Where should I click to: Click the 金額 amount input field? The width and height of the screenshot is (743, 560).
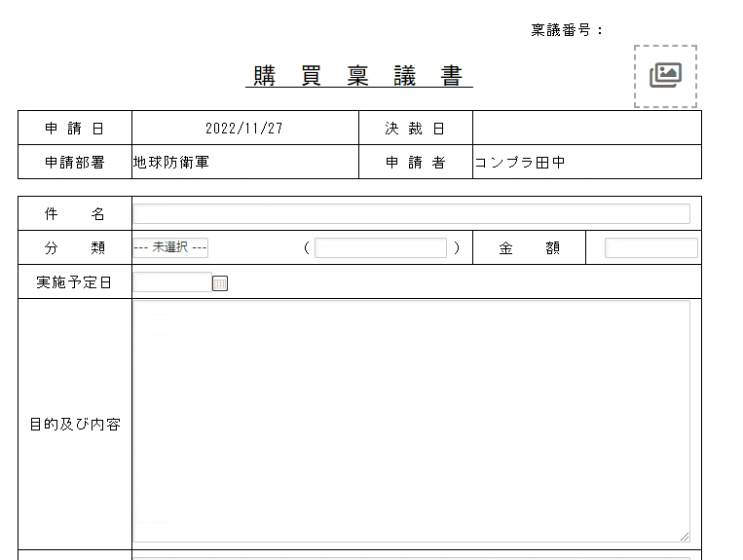[651, 247]
